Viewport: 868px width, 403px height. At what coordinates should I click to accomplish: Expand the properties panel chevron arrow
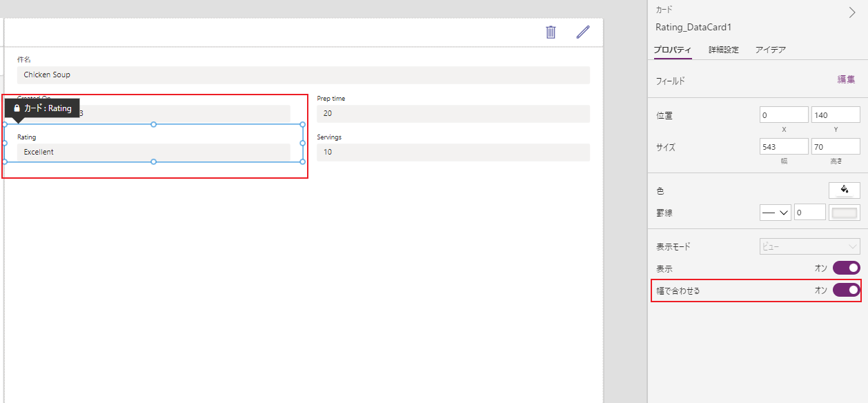[x=851, y=12]
